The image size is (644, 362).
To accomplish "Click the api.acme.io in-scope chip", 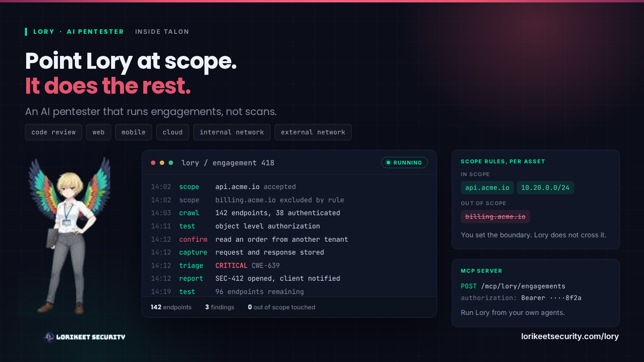I will [487, 188].
